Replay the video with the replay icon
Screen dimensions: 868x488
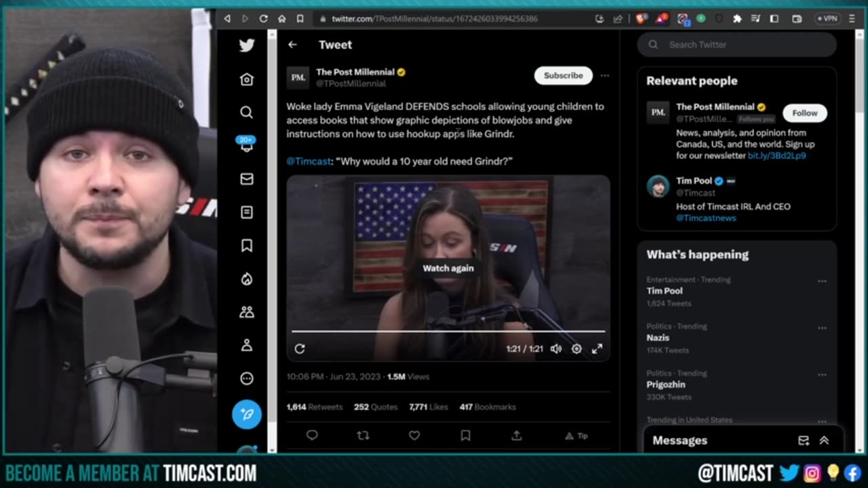300,348
